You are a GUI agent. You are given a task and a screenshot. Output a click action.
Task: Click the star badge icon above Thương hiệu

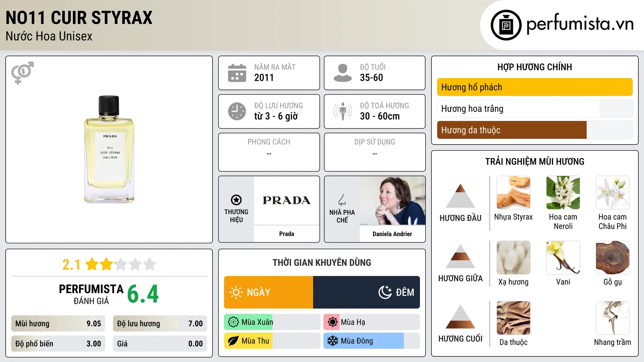click(236, 200)
